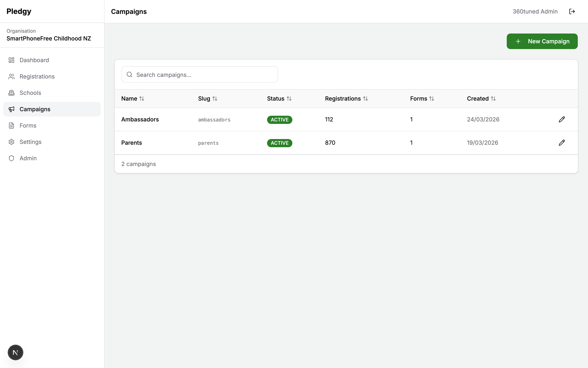The width and height of the screenshot is (588, 368).
Task: Click the magnifier icon in the search box
Action: (x=129, y=74)
